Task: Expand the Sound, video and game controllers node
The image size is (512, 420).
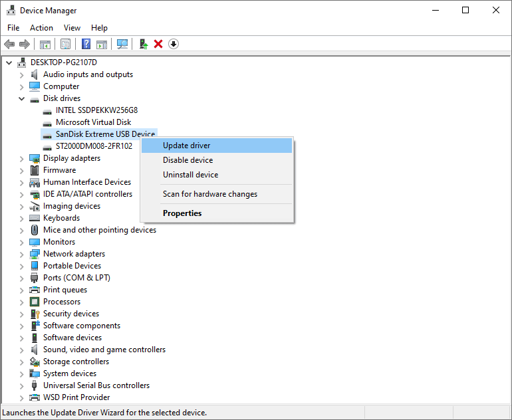Action: (21, 350)
